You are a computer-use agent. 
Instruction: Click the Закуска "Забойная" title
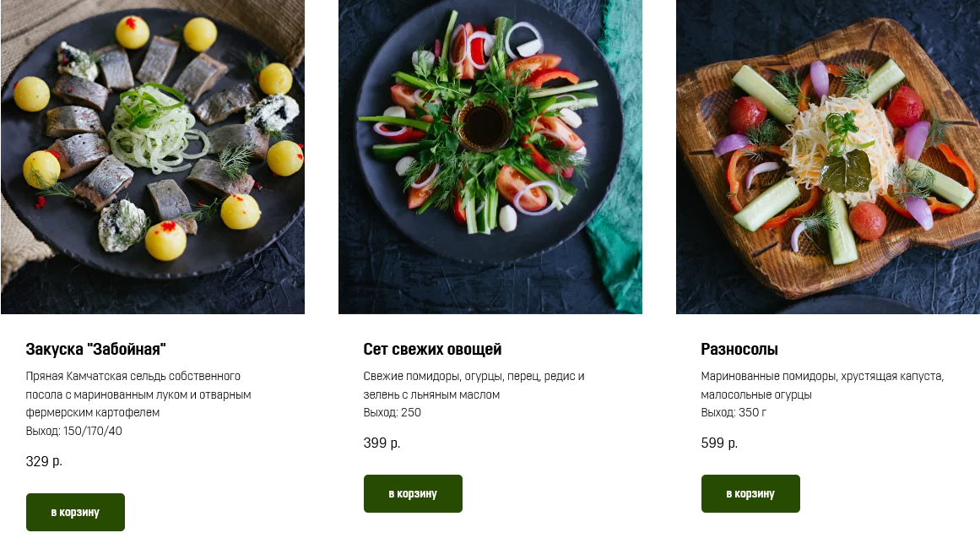(x=96, y=349)
